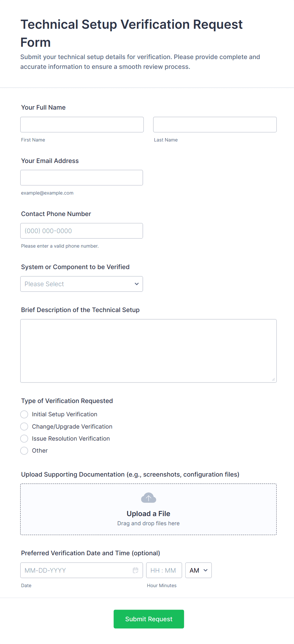The height and width of the screenshot is (644, 294).
Task: Open the calendar picker icon in the Date field
Action: [x=136, y=570]
